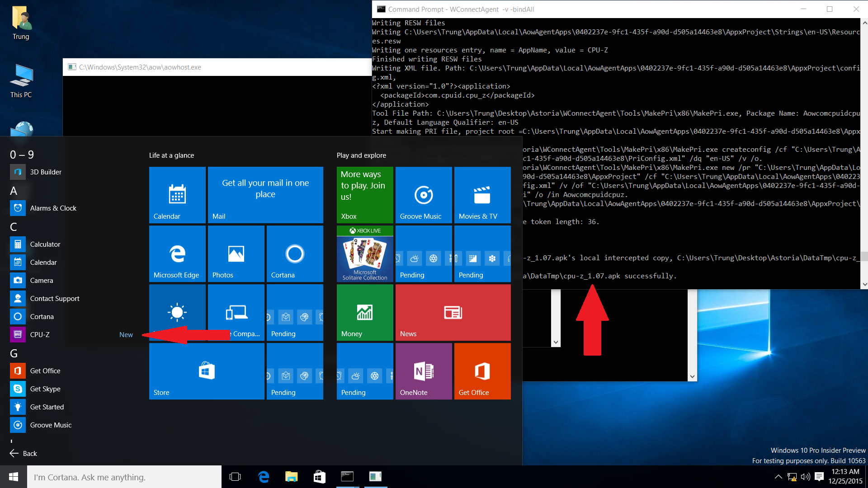This screenshot has height=488, width=868.
Task: Click the Command Prompt scrollbar thumb
Action: pyautogui.click(x=864, y=257)
